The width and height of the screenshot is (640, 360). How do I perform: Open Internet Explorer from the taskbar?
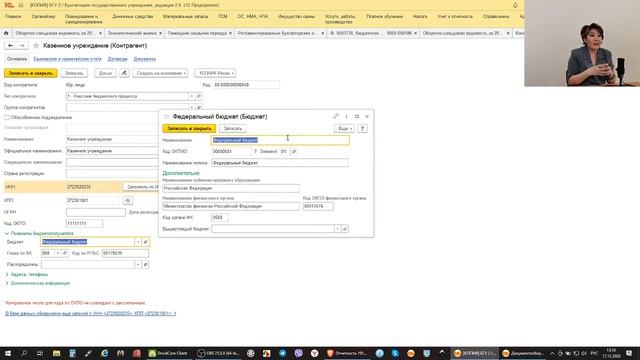(104, 353)
